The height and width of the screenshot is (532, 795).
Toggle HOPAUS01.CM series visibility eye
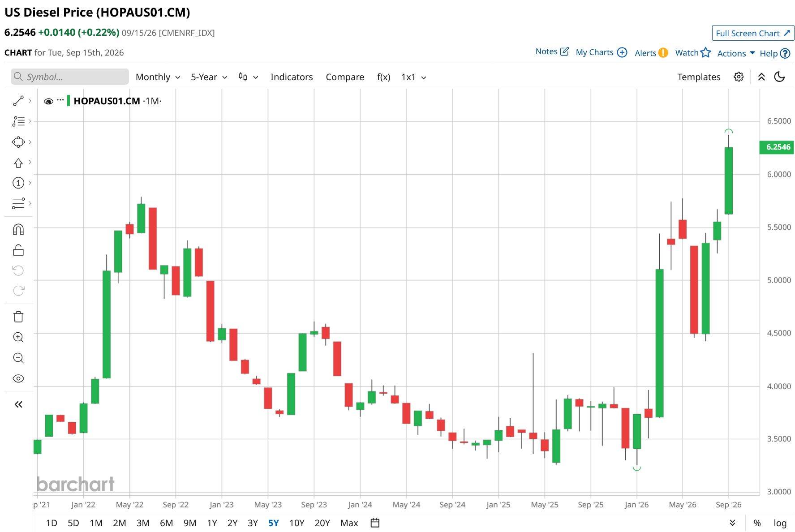tap(48, 101)
